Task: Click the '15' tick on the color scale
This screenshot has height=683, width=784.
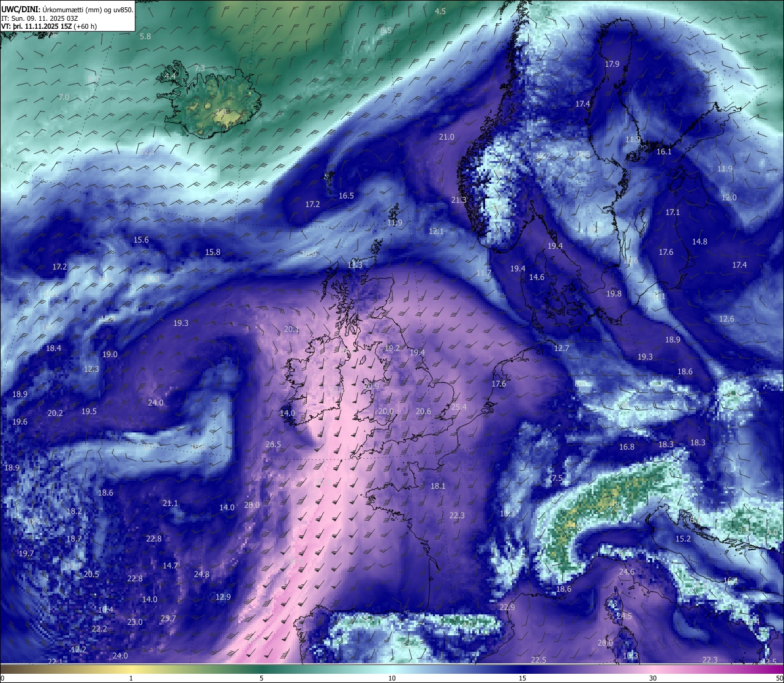Action: pyautogui.click(x=522, y=678)
